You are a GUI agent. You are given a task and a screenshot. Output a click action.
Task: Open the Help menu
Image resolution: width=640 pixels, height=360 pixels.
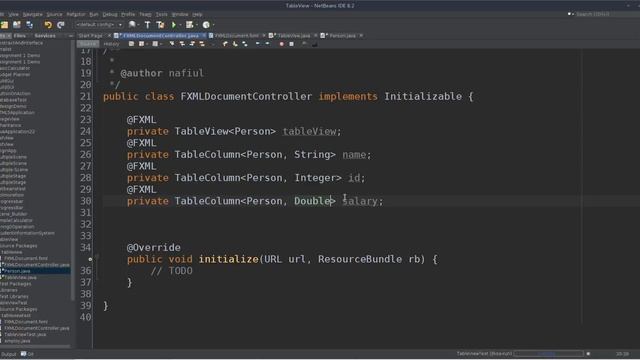click(197, 14)
